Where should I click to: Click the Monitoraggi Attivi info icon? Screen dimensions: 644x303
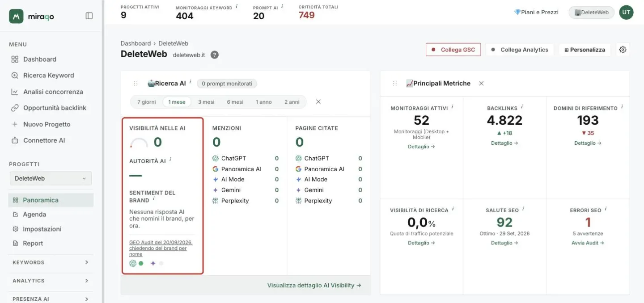click(x=452, y=107)
